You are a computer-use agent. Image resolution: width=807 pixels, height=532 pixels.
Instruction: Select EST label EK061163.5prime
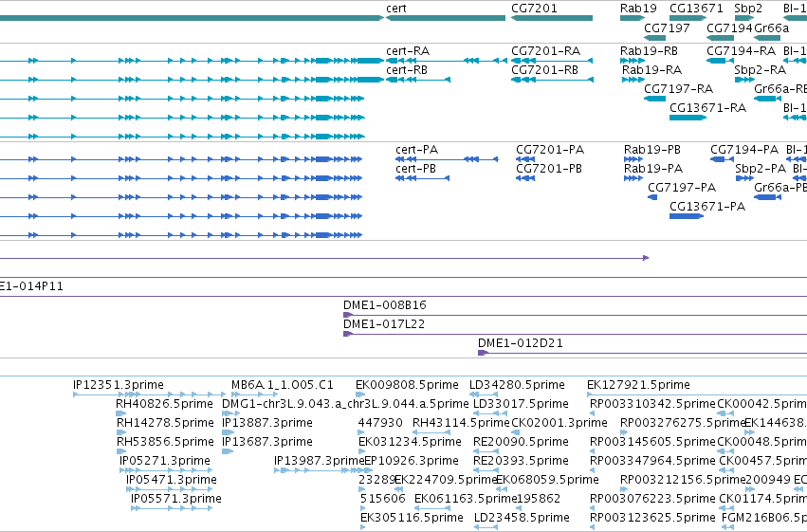[466, 499]
